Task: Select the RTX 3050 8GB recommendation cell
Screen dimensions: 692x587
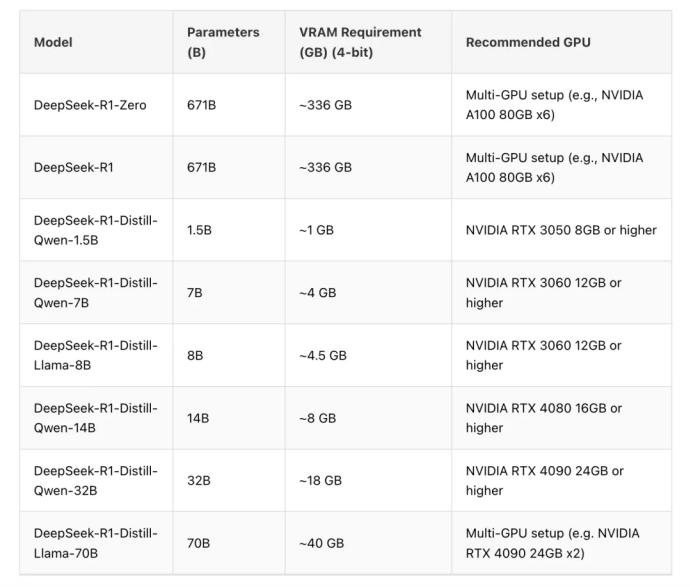Action: coord(561,230)
